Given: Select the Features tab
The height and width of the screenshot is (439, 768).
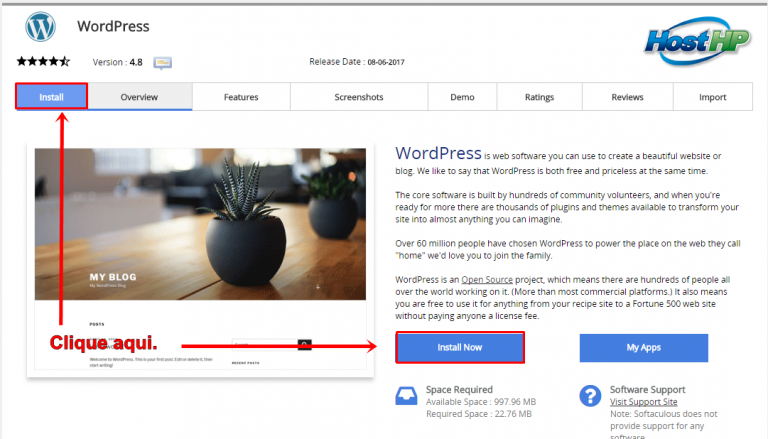Looking at the screenshot, I should pos(241,97).
